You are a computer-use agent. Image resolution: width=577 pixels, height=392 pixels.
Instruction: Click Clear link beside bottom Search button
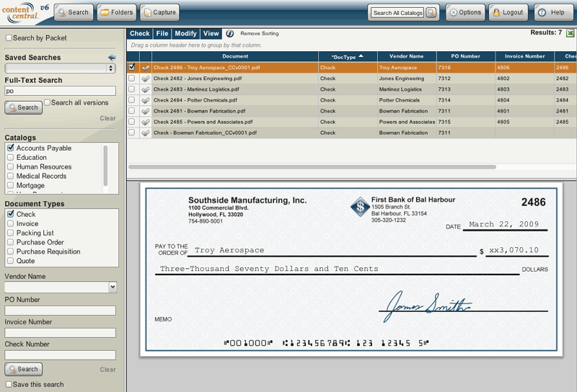(x=107, y=370)
